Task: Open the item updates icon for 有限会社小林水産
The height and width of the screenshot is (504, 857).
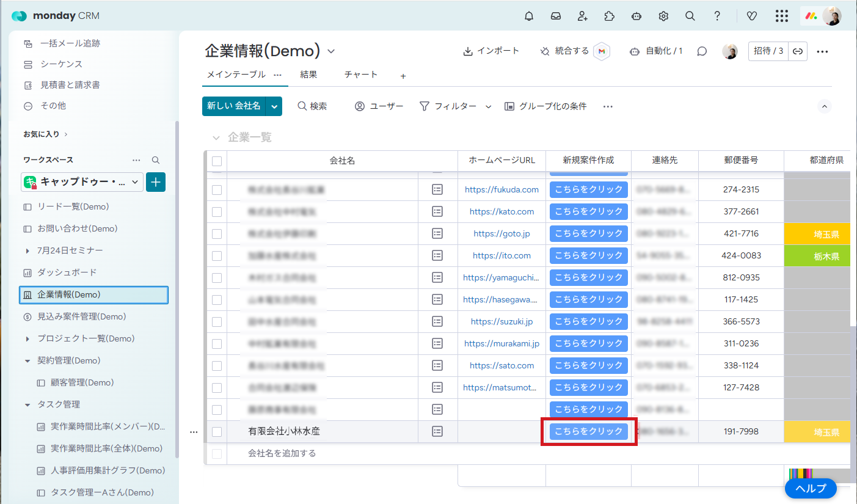Action: pos(437,431)
